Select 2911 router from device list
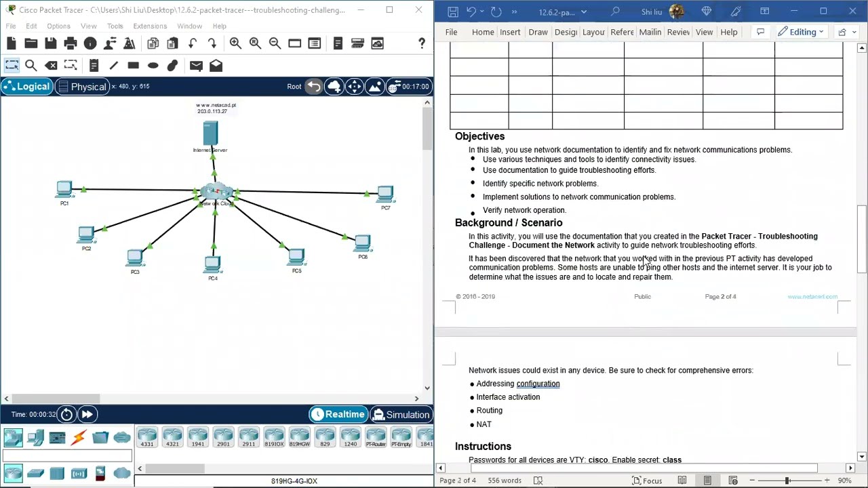Viewport: 868px width, 488px height. point(248,438)
